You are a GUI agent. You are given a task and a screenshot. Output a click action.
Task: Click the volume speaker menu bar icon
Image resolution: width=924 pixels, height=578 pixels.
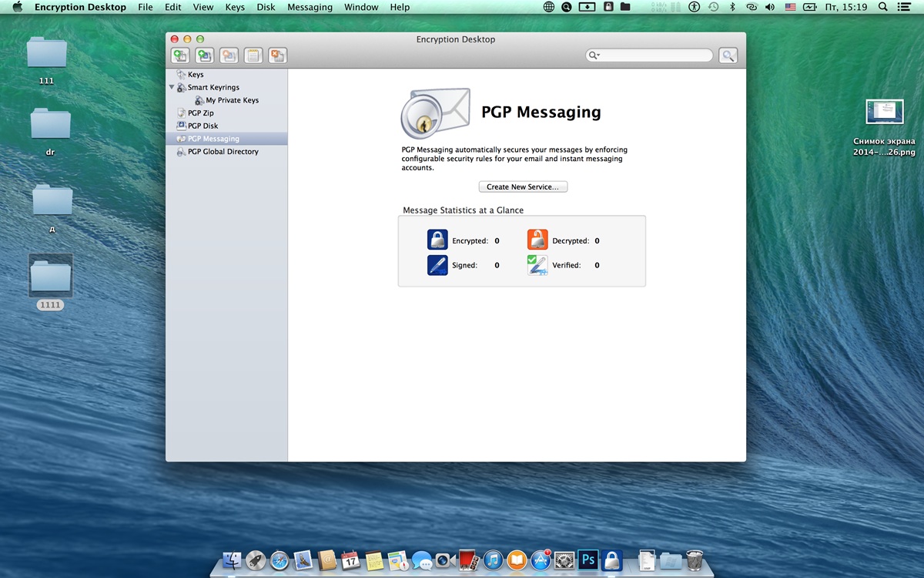coord(770,7)
